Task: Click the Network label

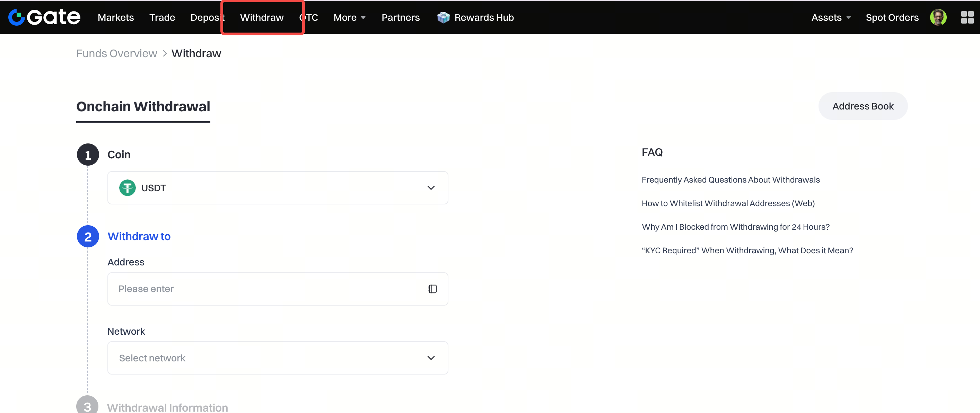Action: coord(126,331)
